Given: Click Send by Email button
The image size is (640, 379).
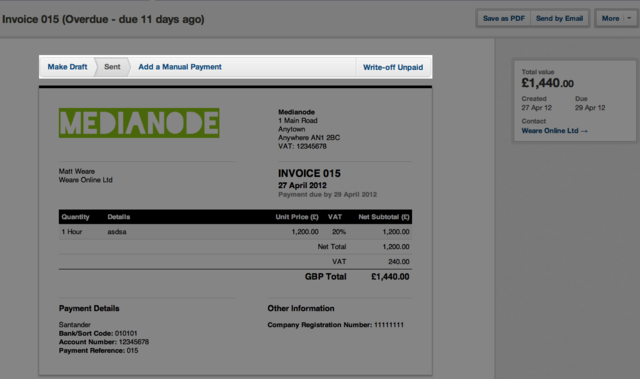Looking at the screenshot, I should point(559,18).
